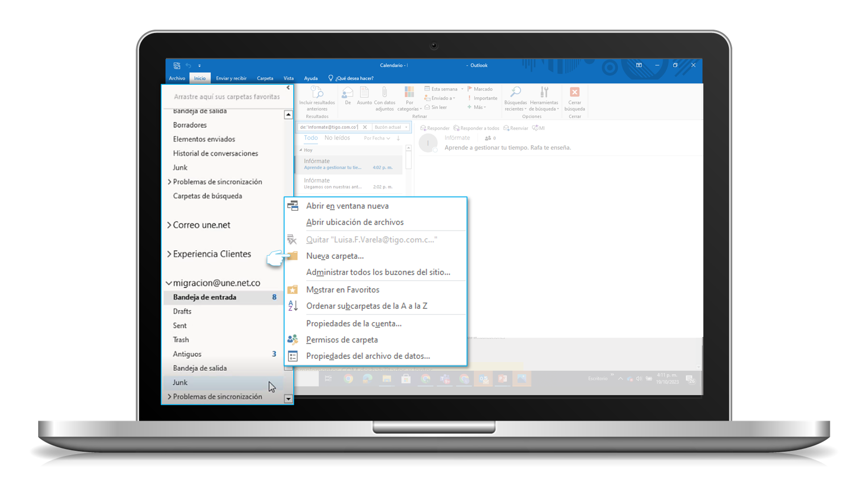The height and width of the screenshot is (489, 868).
Task: Open the Más refine dropdown
Action: coord(477,107)
